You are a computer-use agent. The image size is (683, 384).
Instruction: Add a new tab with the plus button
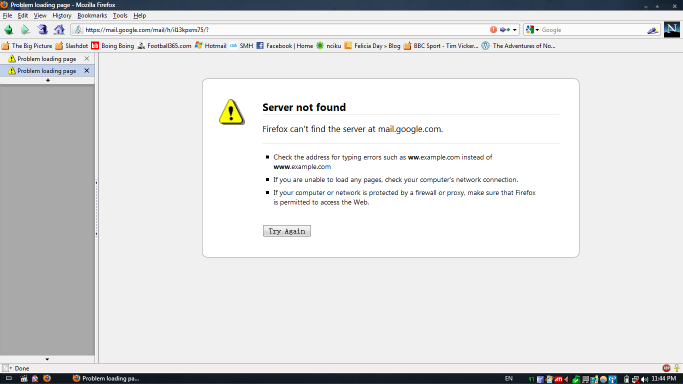(x=47, y=81)
